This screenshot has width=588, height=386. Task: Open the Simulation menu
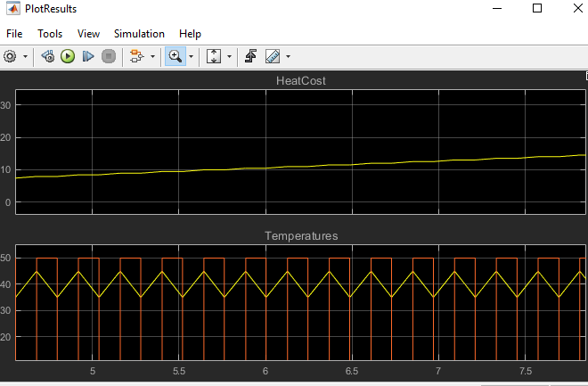coord(139,34)
